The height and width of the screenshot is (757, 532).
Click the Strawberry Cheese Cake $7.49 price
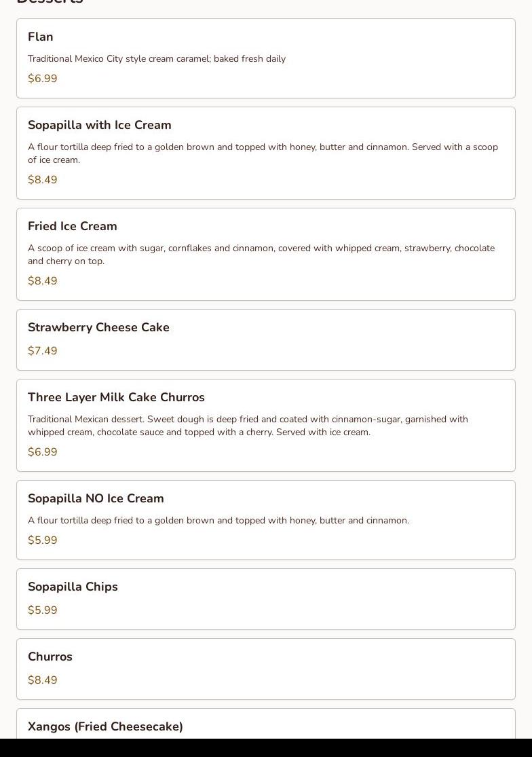pos(43,350)
